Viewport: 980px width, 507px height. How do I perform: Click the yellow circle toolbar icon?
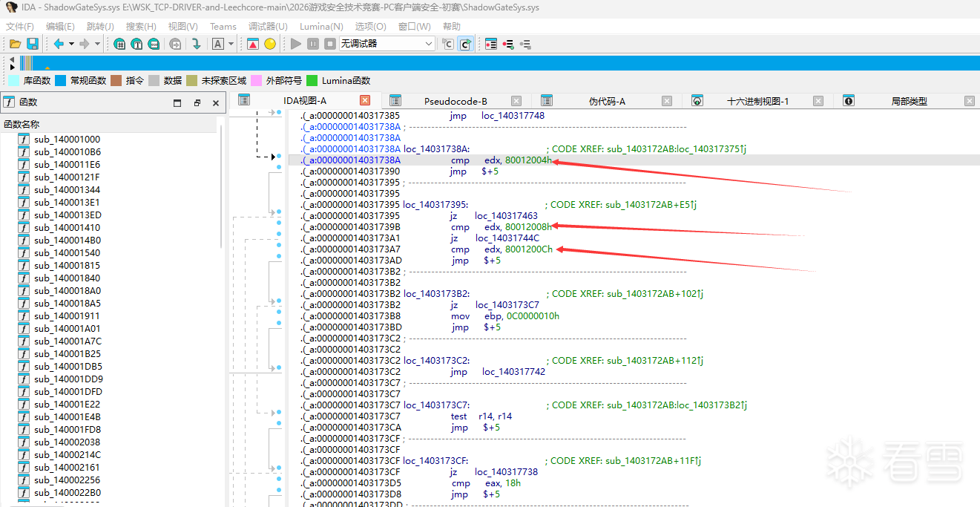tap(270, 44)
